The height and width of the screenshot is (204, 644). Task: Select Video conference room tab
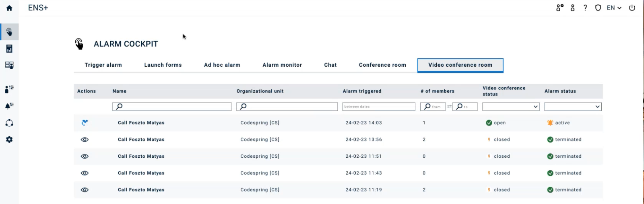tap(460, 65)
